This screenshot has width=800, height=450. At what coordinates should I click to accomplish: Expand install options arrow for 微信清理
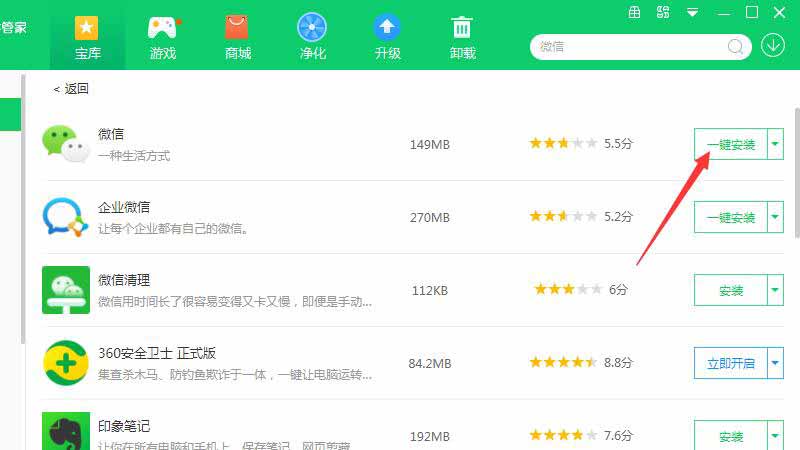776,290
